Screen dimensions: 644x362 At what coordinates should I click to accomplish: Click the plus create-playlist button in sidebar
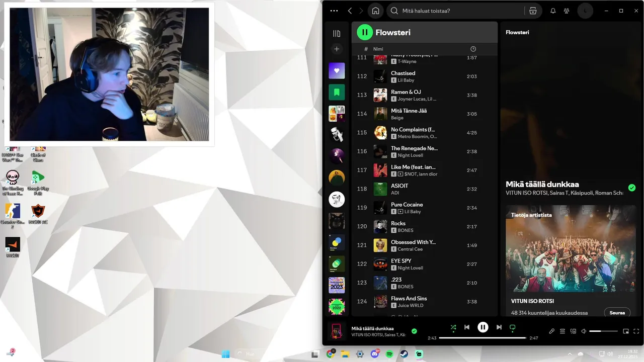337,49
